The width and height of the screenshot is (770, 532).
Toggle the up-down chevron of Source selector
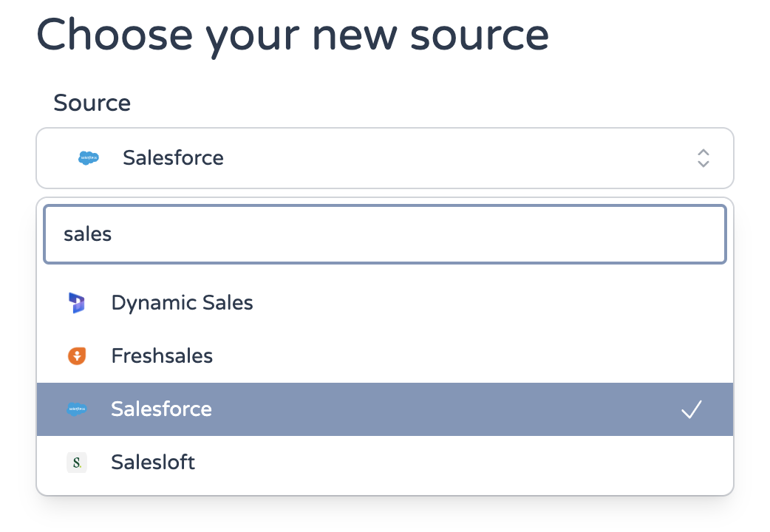pyautogui.click(x=703, y=158)
